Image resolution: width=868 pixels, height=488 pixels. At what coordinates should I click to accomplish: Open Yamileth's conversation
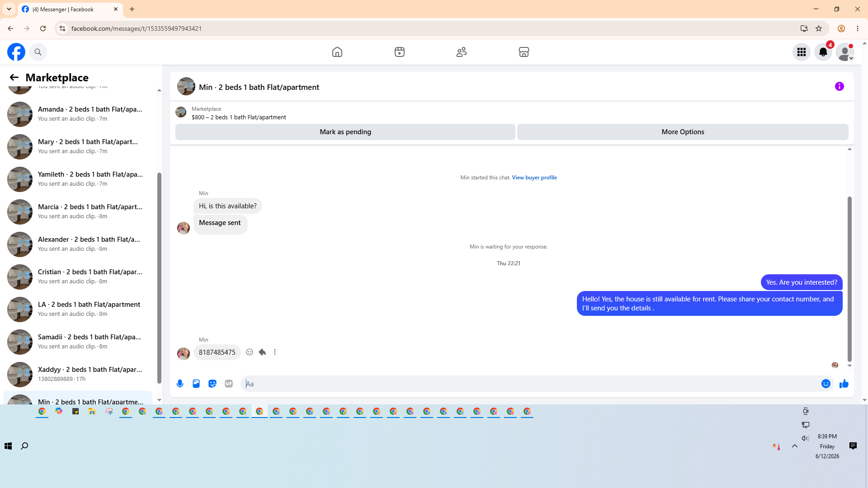78,179
